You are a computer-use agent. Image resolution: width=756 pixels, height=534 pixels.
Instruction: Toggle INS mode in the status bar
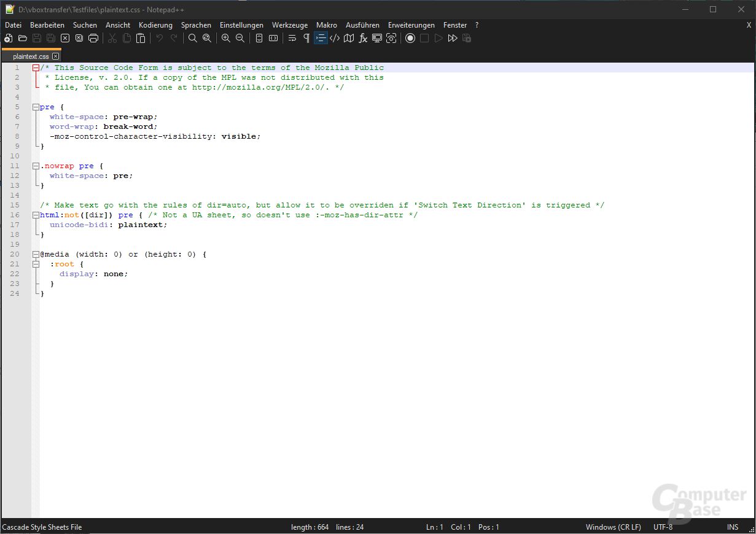[732, 527]
